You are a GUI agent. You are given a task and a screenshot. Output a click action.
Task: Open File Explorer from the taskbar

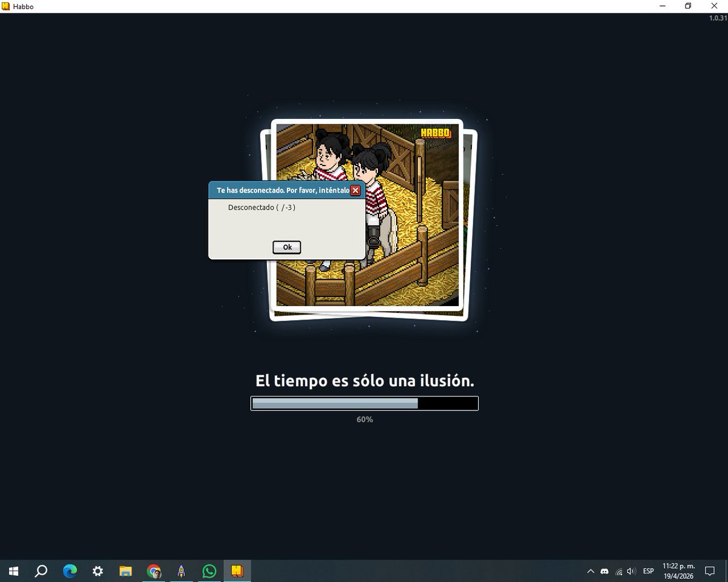pyautogui.click(x=126, y=571)
